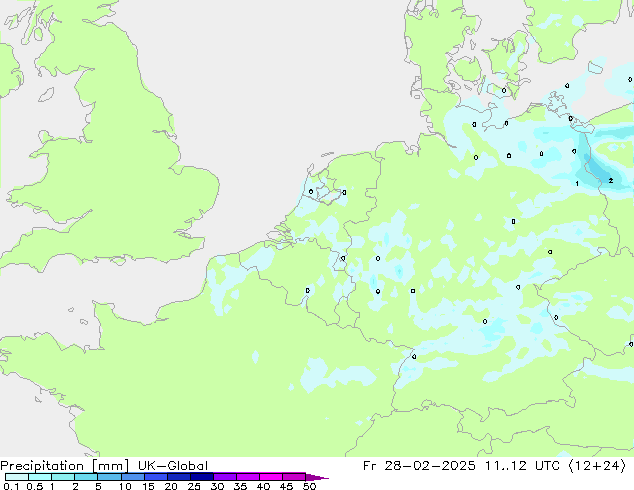This screenshot has width=634, height=490.
Task: Click the '0.5' legend label
Action: [35, 486]
